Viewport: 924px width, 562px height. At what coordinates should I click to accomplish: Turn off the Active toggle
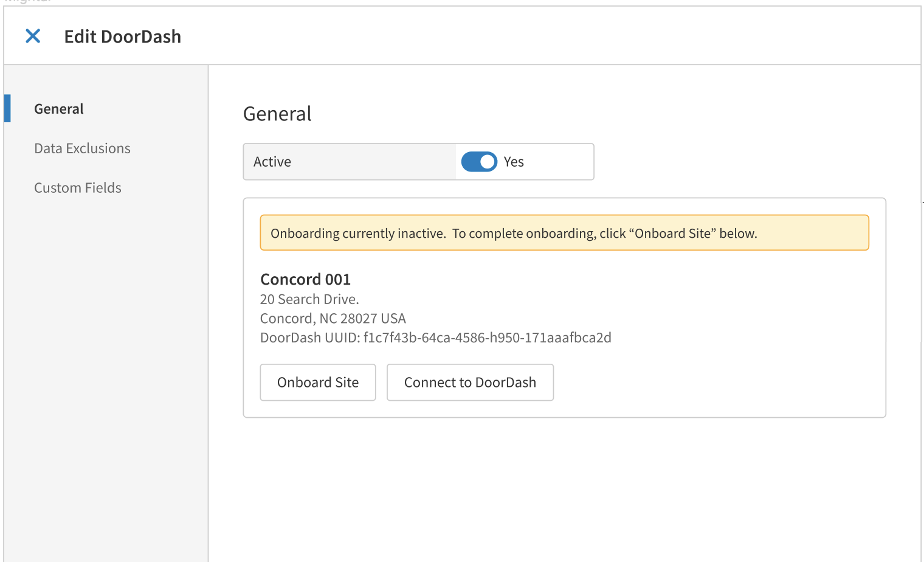(x=479, y=161)
